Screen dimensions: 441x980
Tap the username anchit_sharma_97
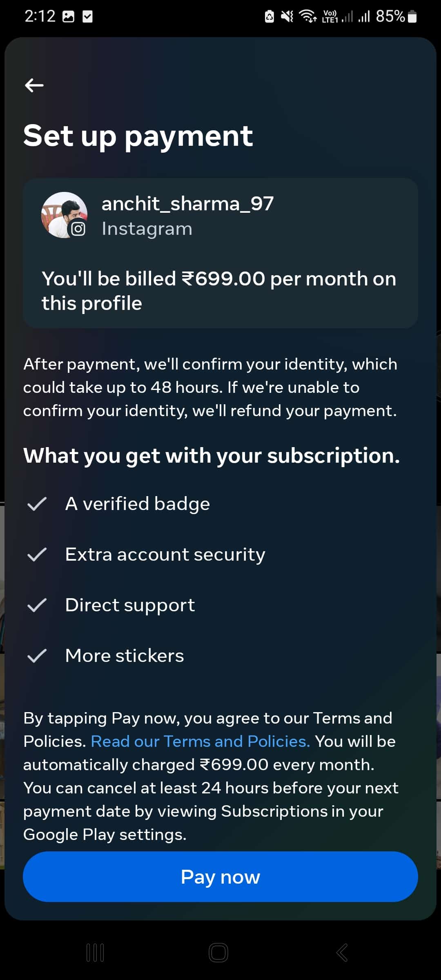tap(187, 205)
